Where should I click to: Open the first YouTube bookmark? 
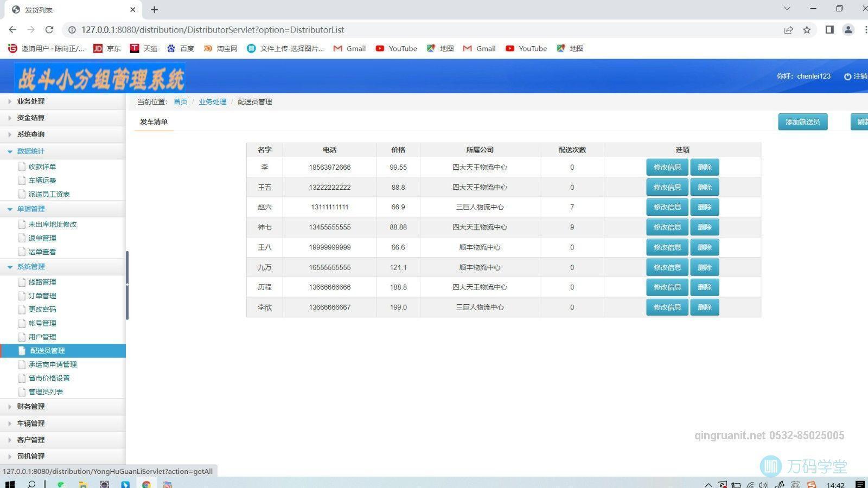click(x=396, y=48)
